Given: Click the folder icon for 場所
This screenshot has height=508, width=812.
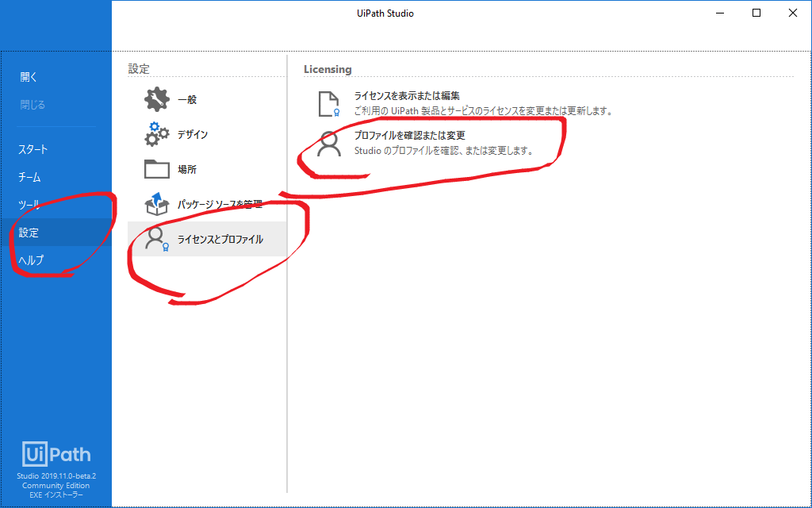Looking at the screenshot, I should [x=157, y=169].
